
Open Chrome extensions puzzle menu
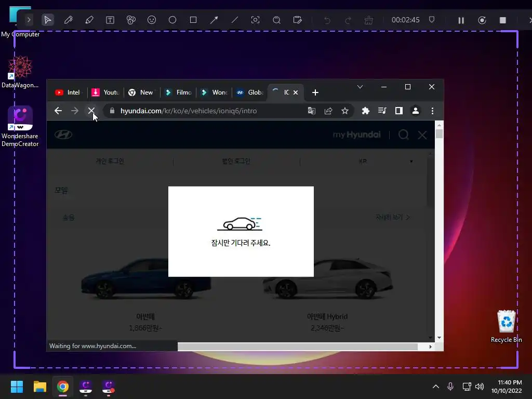[x=365, y=111]
